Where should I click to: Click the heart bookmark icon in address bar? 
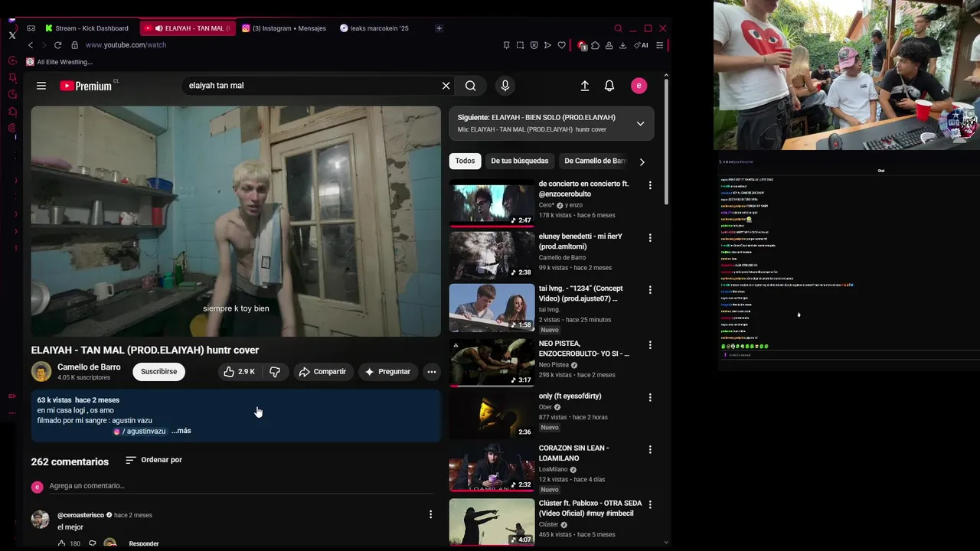(x=561, y=45)
